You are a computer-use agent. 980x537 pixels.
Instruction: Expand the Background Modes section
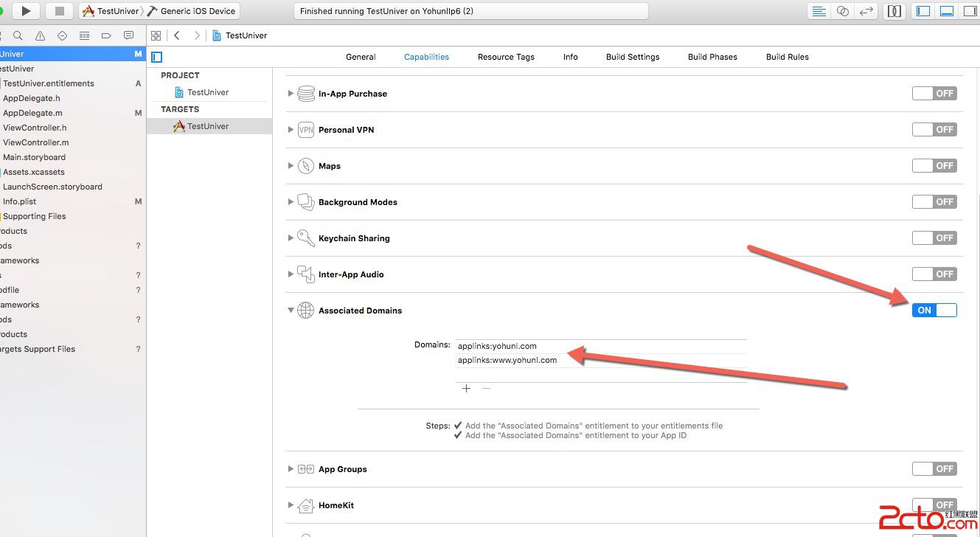291,202
